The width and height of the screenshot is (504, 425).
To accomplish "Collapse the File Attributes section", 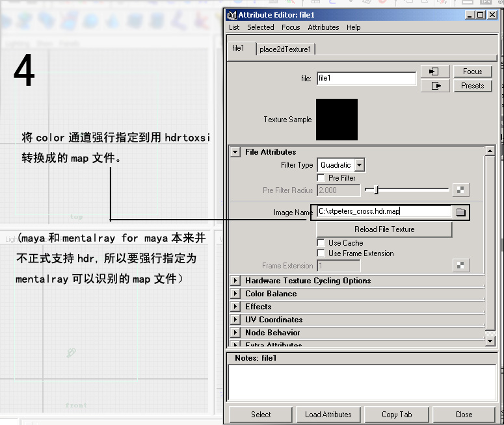I will (x=235, y=152).
